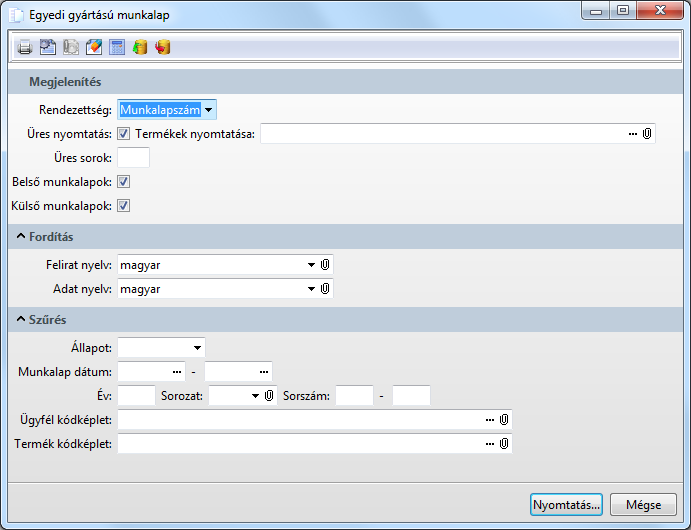Image resolution: width=691 pixels, height=530 pixels.
Task: Click paperclip icon in Termék kódképlet field
Action: click(x=504, y=443)
